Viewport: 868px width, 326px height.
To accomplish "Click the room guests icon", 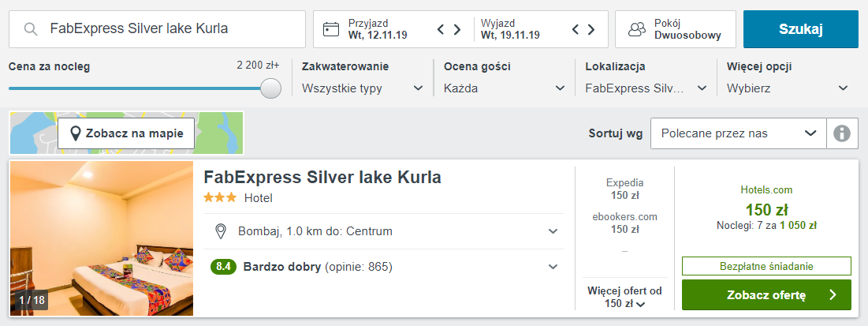I will (636, 29).
